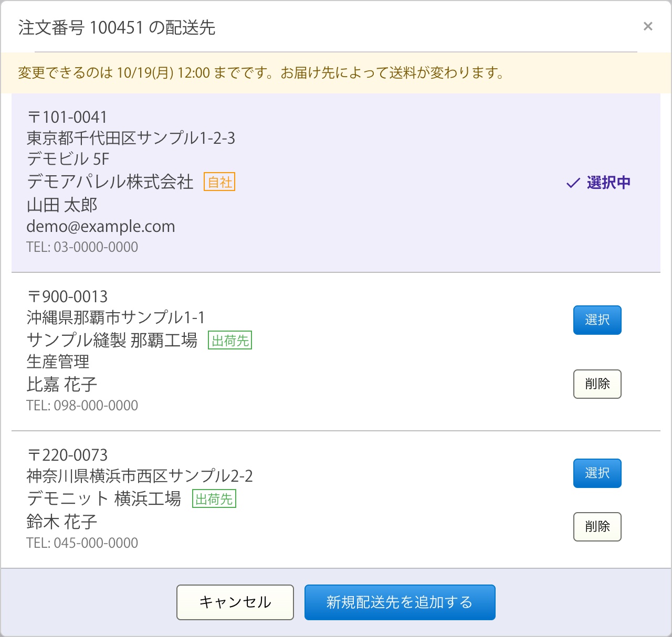Click contact name 比嘉 花子
Image resolution: width=672 pixels, height=637 pixels.
point(62,385)
